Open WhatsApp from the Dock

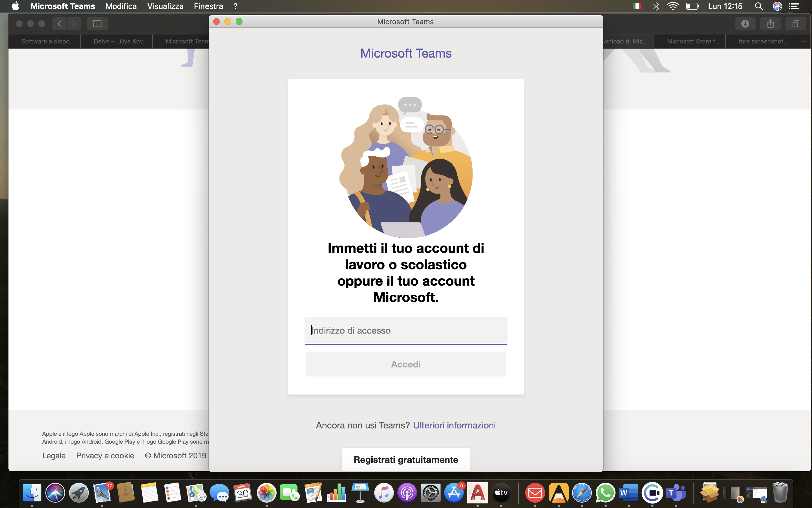(605, 492)
